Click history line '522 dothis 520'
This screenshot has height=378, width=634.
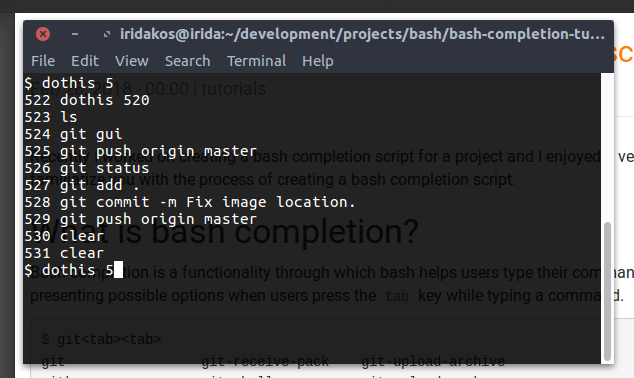(x=87, y=100)
